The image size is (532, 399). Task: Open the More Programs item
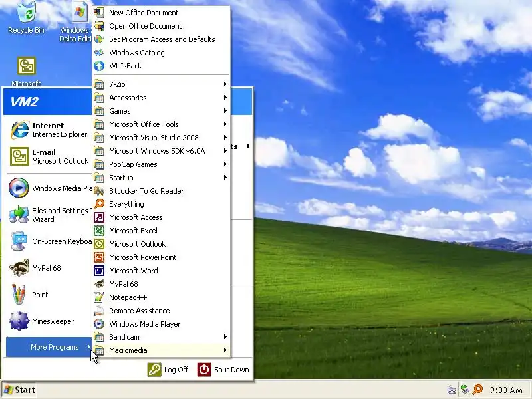click(49, 347)
